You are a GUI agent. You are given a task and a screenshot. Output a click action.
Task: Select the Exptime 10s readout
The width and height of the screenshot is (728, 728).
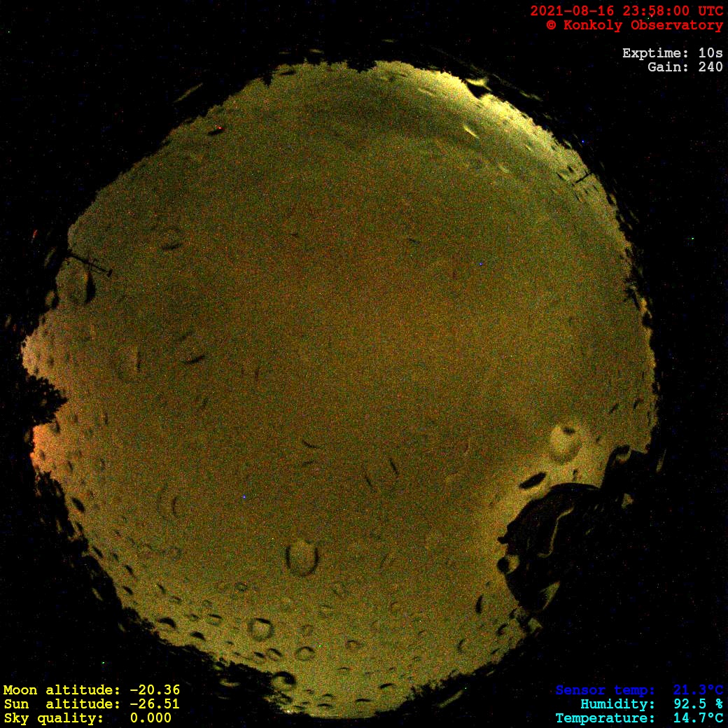(672, 53)
